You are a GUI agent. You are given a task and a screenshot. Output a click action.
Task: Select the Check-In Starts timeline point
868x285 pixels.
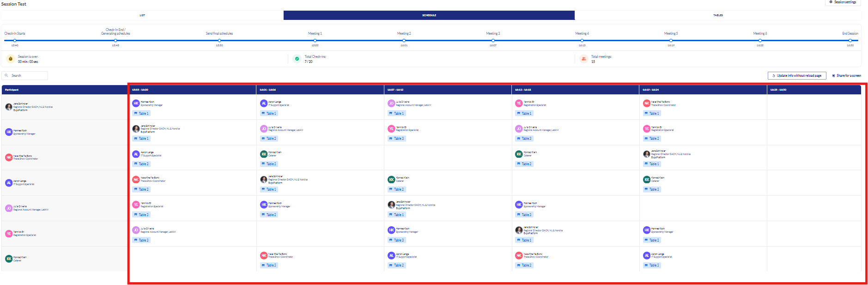[15, 40]
